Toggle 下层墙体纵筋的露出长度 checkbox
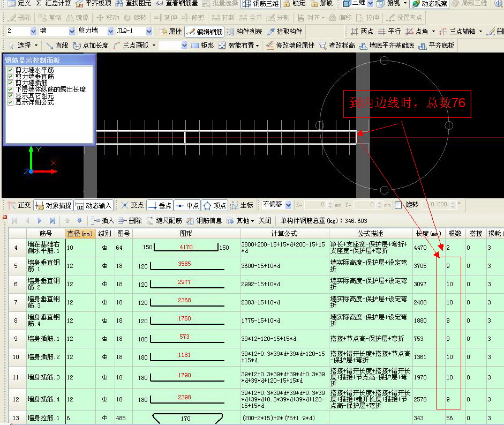This screenshot has height=425, width=504. pyautogui.click(x=10, y=90)
